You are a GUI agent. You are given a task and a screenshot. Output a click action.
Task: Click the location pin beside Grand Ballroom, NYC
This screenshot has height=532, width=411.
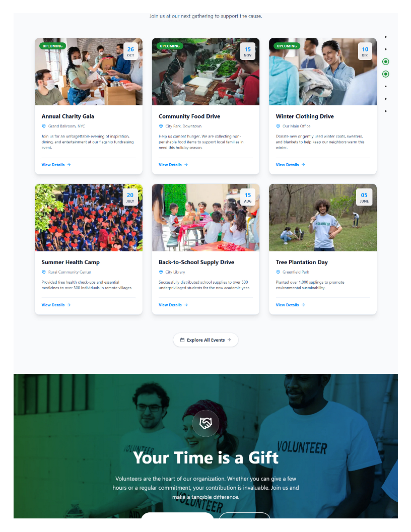44,126
